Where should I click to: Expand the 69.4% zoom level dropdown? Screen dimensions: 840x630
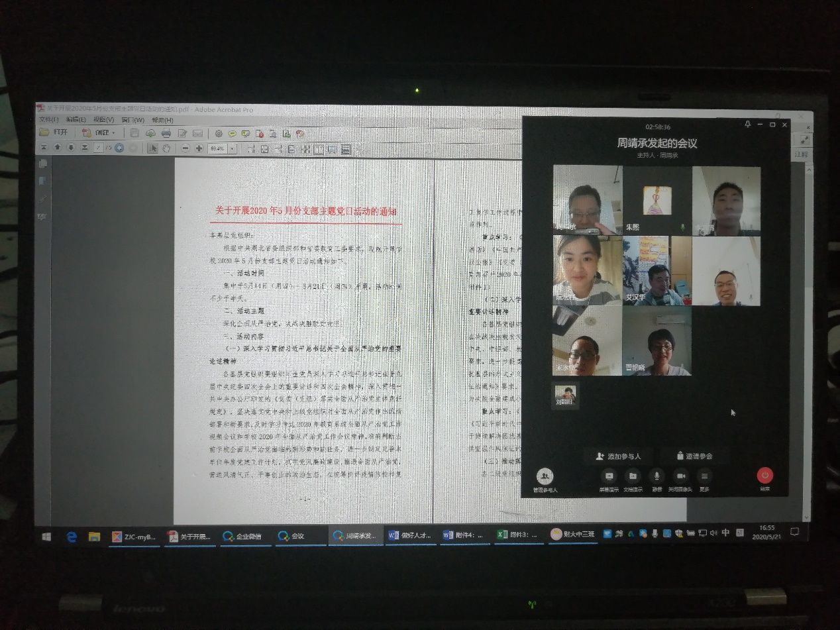coord(232,148)
